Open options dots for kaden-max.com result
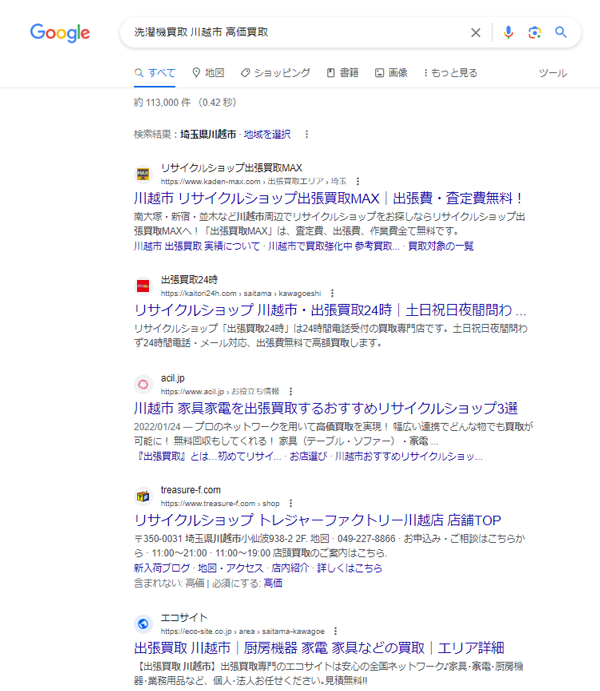Image resolution: width=600 pixels, height=691 pixels. click(358, 182)
